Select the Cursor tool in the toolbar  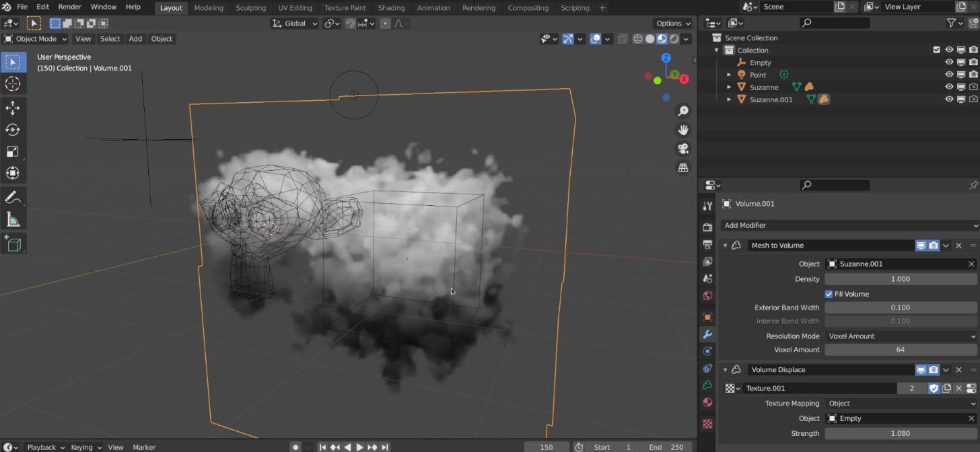13,83
